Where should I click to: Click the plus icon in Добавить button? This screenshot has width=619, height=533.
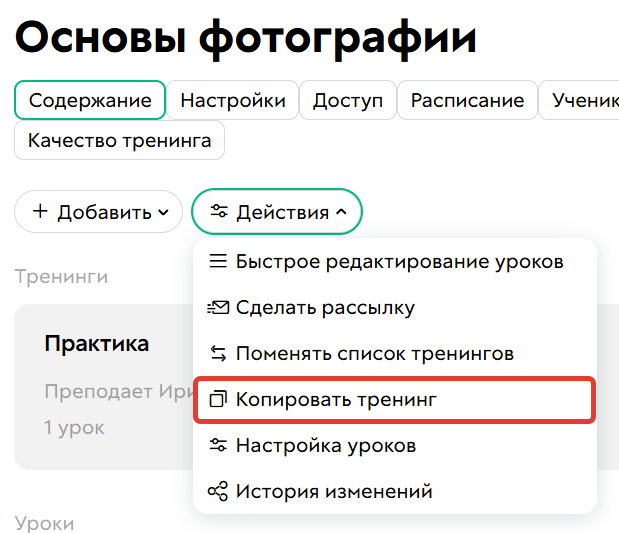pos(40,212)
